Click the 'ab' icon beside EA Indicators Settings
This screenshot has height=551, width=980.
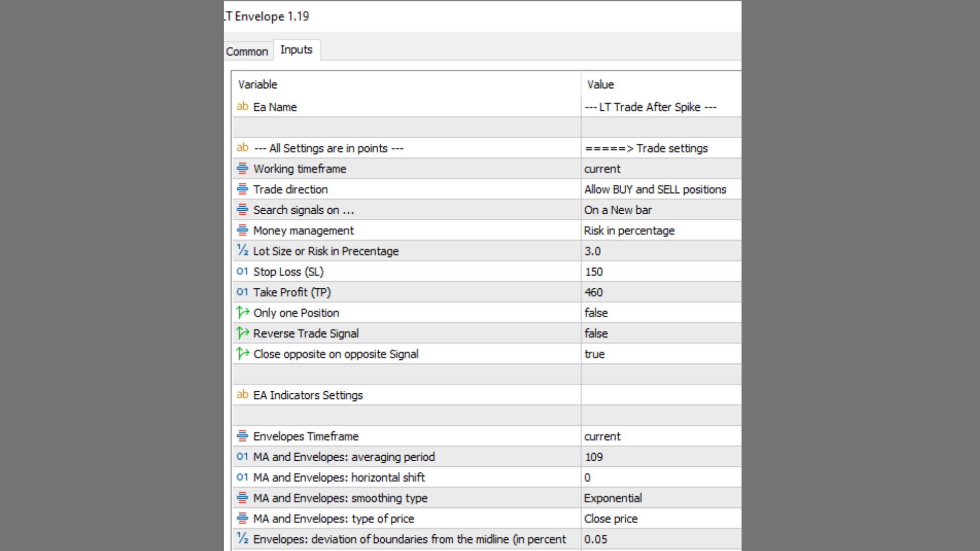coord(242,395)
